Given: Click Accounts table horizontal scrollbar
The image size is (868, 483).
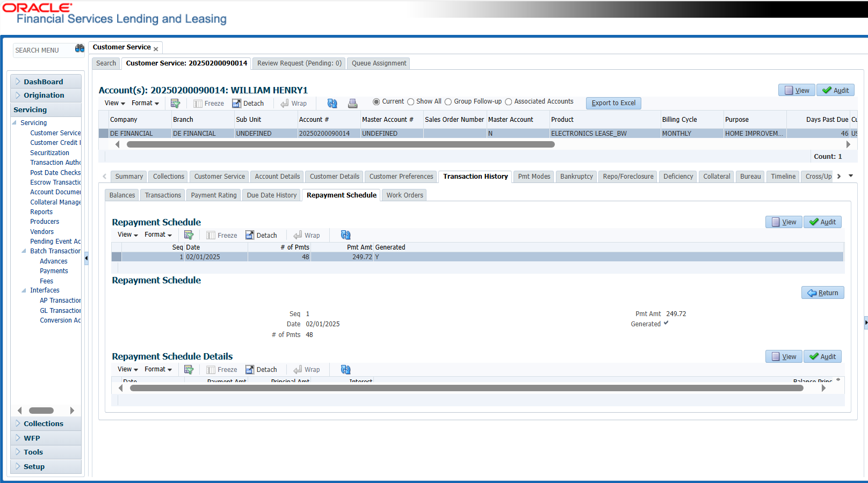Looking at the screenshot, I should click(x=341, y=144).
